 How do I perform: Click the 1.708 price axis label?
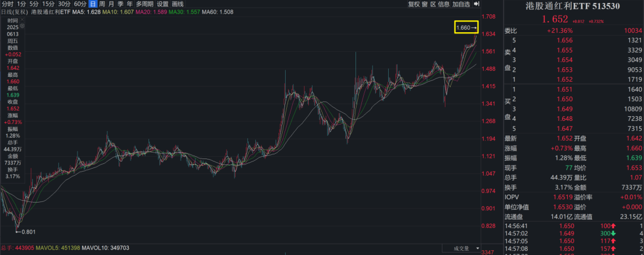[489, 17]
